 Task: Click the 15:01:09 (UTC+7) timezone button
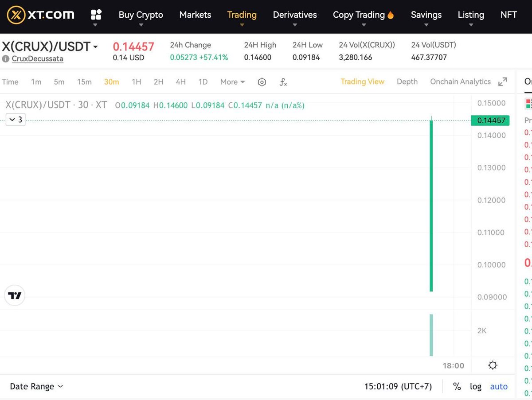tap(398, 386)
